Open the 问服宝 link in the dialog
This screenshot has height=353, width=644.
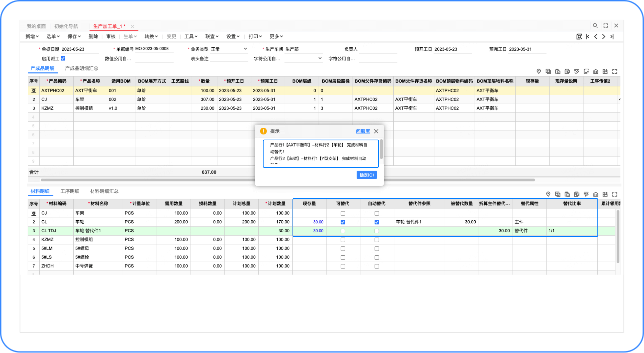(x=363, y=131)
